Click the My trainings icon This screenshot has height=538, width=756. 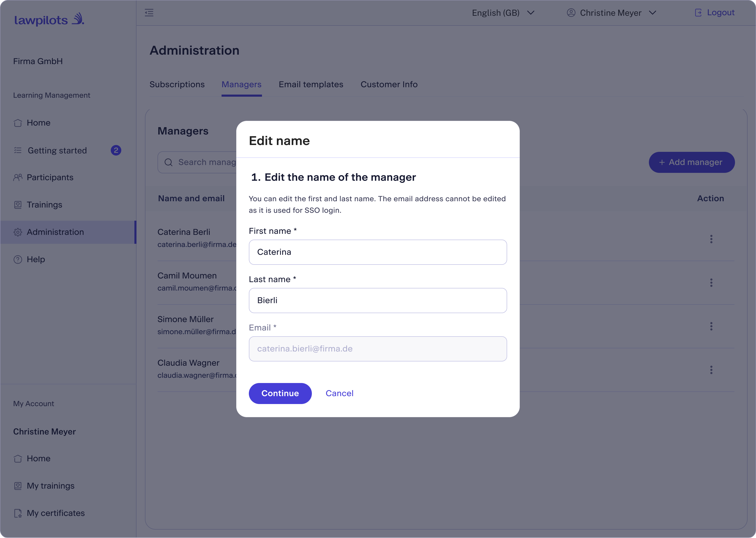[18, 486]
